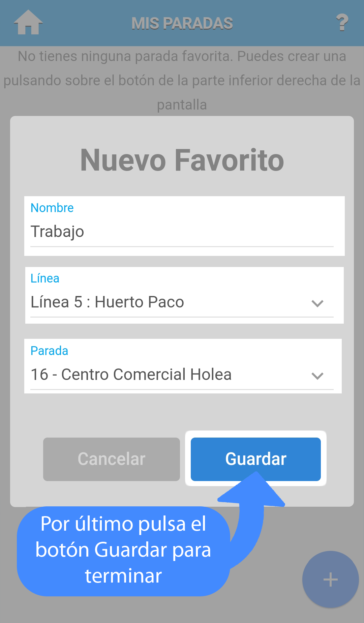
Task: Click the chevron arrow in Línea field
Action: 317,303
